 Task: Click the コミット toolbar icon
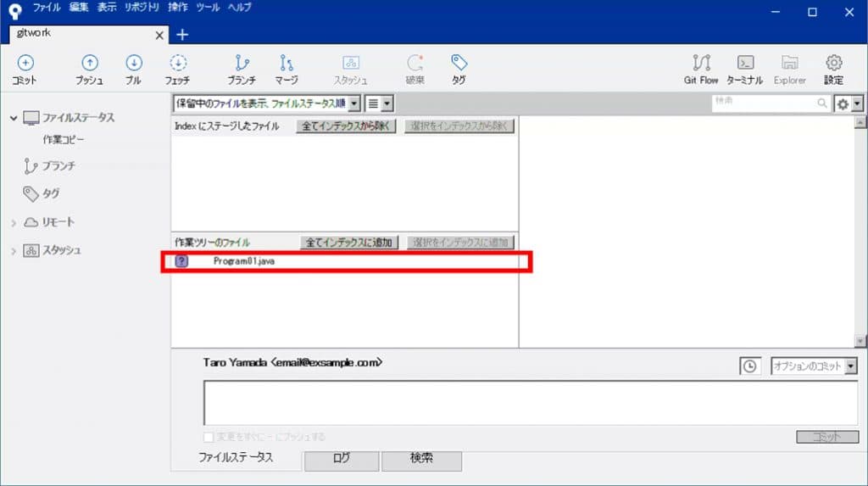25,63
